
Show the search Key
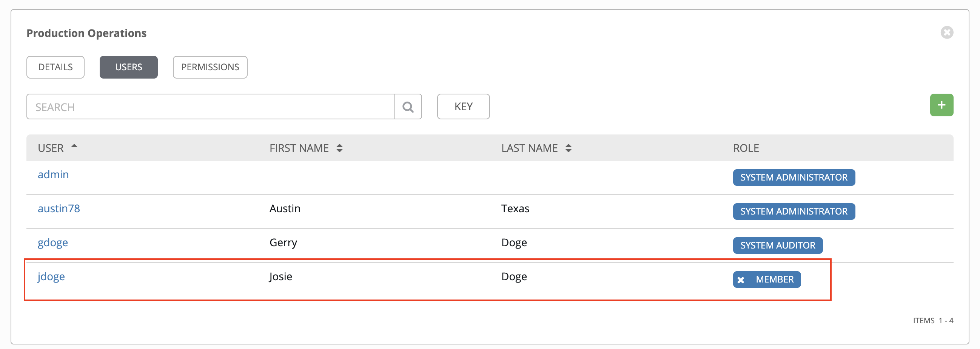coord(463,107)
